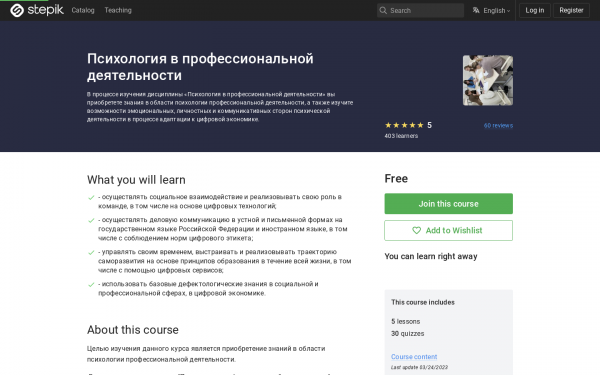Click the checkmark beside 'осуществлять деловую коммуникацию'
Image resolution: width=600 pixels, height=375 pixels.
[x=91, y=221]
